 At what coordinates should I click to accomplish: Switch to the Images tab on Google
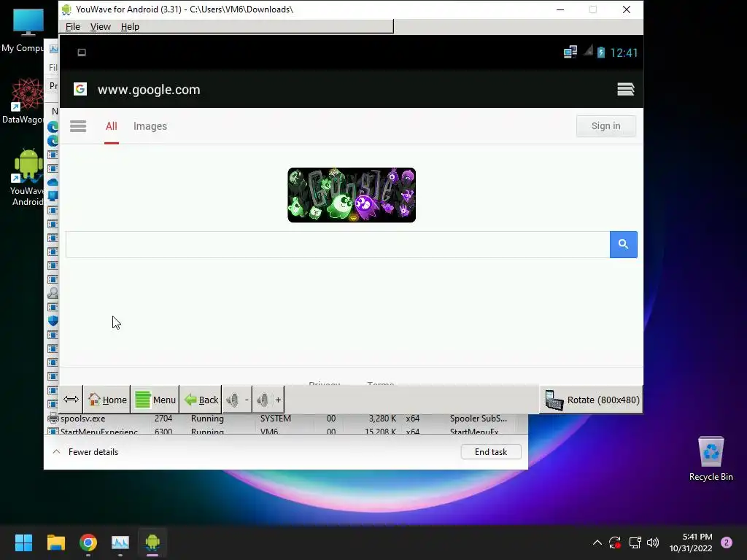click(x=150, y=126)
